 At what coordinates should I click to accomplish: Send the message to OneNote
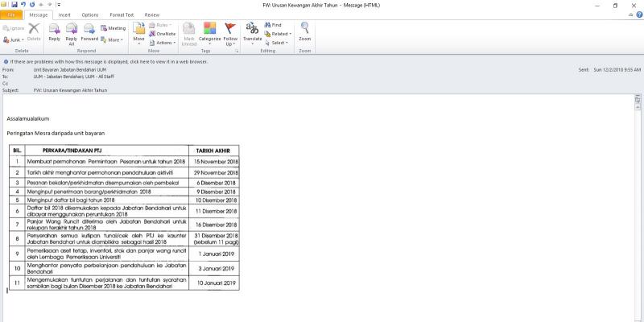[163, 34]
